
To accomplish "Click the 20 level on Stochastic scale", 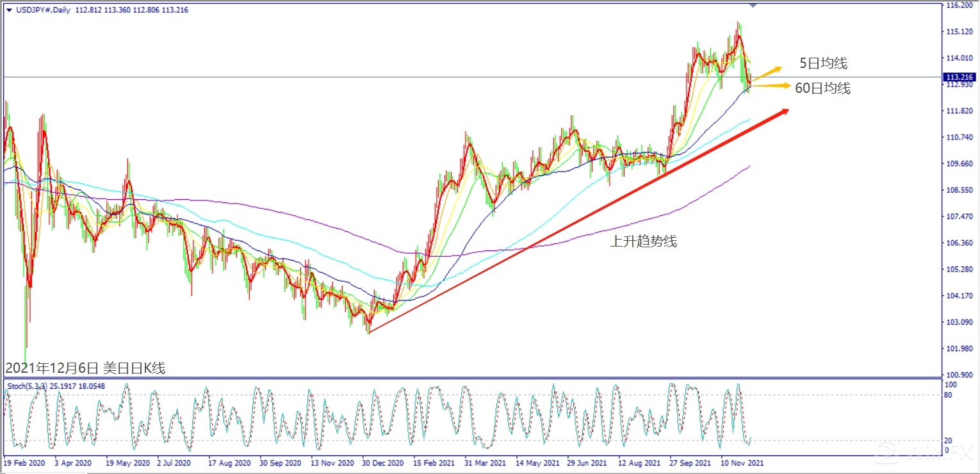I will pyautogui.click(x=950, y=440).
